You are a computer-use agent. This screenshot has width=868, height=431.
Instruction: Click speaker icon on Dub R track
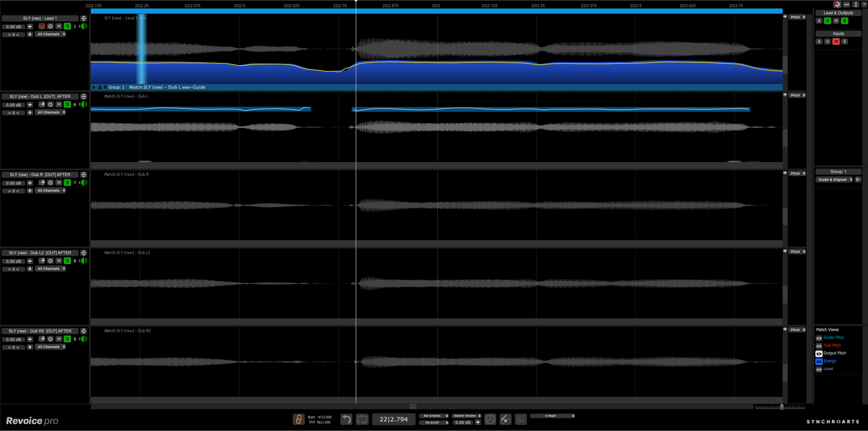tap(84, 183)
